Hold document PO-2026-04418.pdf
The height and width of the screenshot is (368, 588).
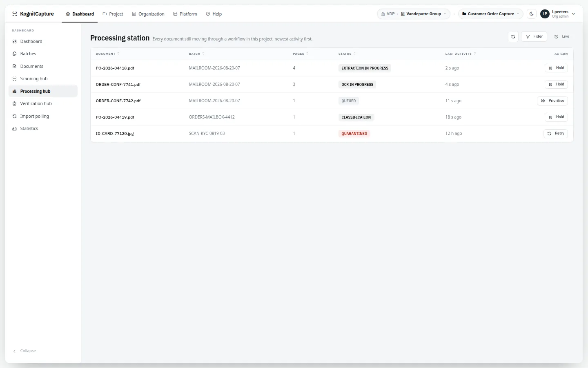tap(556, 68)
